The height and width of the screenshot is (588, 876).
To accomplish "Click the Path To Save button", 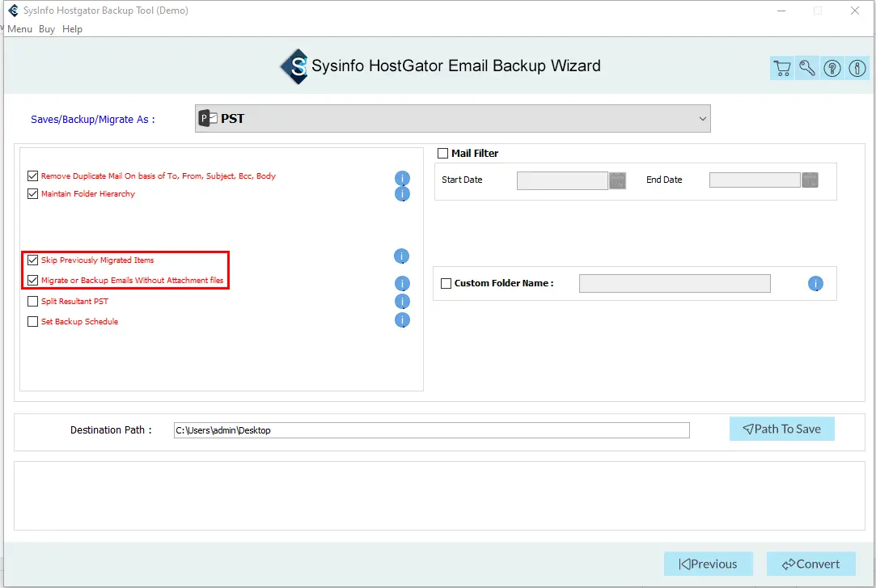I will [781, 429].
